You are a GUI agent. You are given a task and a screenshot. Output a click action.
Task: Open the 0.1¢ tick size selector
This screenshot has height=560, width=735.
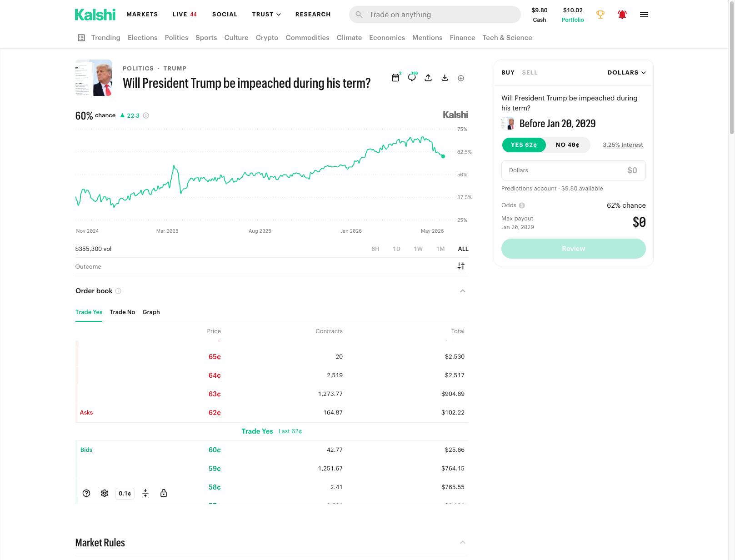click(x=125, y=493)
